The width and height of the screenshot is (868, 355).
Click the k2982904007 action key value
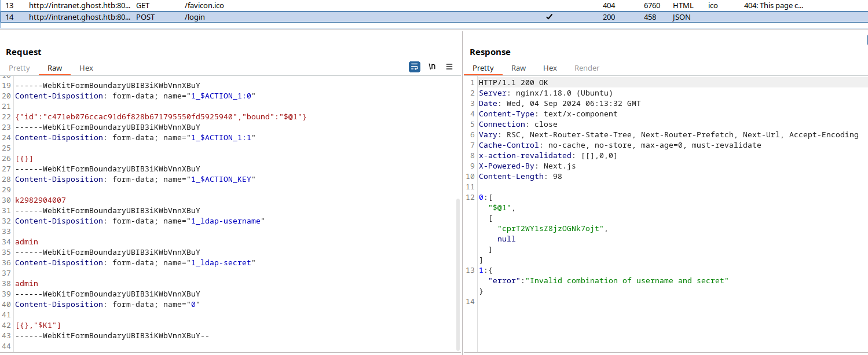click(41, 200)
